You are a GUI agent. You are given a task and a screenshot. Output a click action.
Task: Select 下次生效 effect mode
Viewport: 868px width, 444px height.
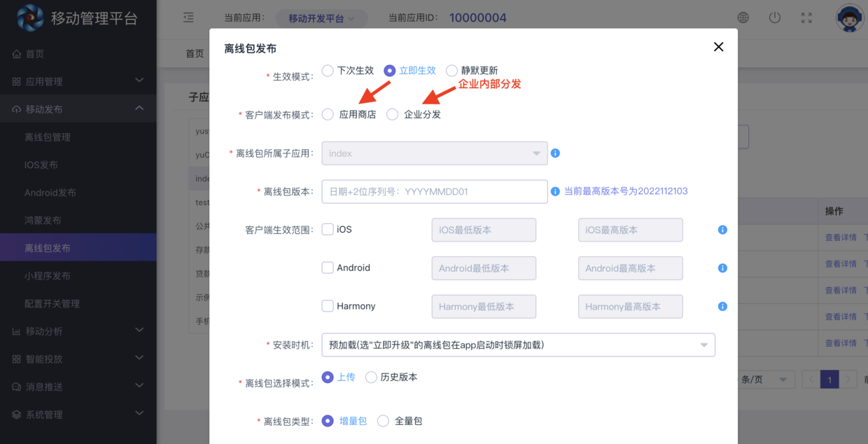[327, 70]
